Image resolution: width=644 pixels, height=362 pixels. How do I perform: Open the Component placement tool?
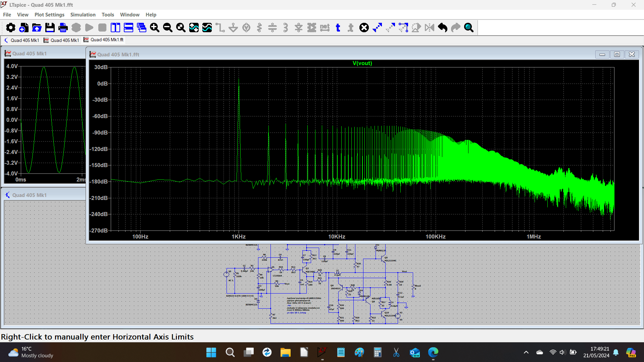point(312,28)
